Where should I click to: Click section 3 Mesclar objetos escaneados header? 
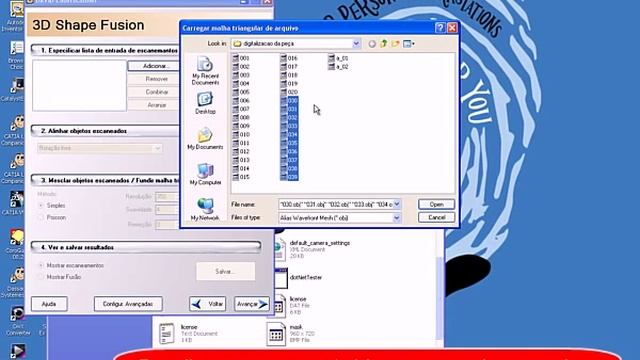tap(105, 180)
